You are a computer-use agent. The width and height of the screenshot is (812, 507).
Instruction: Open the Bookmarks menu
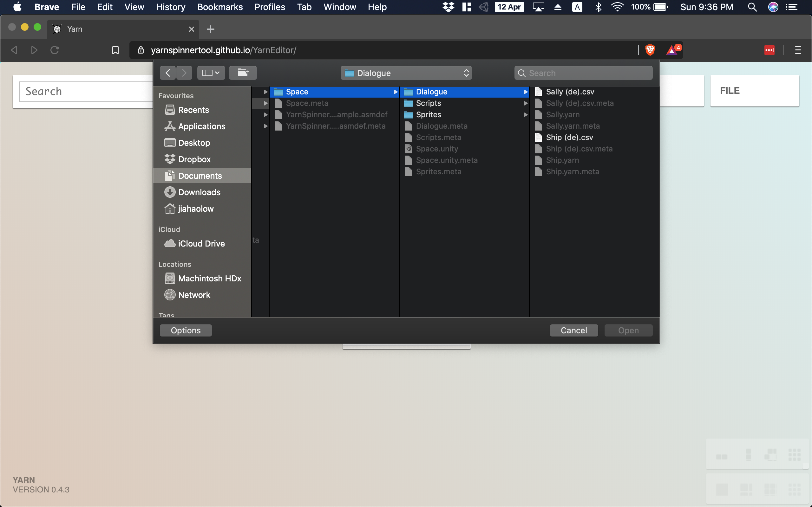220,7
